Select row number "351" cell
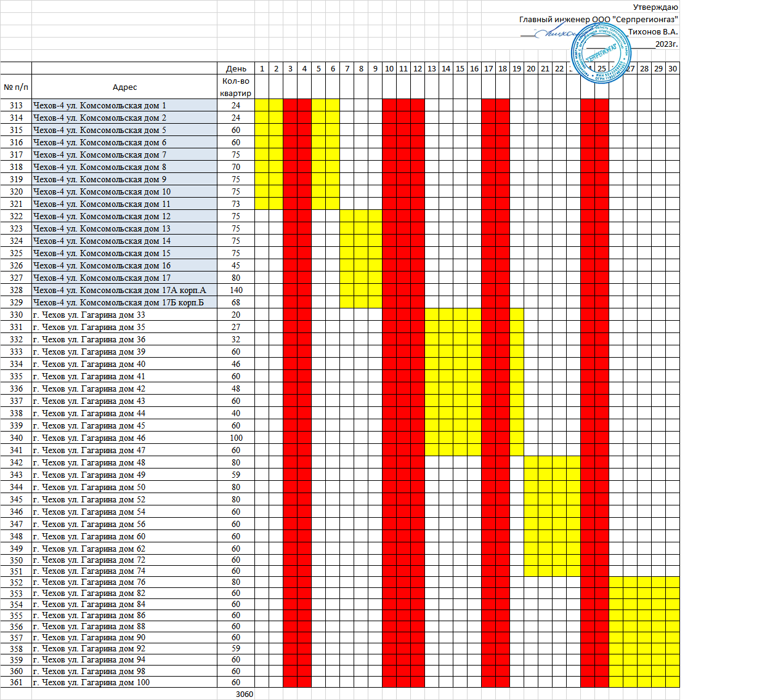 pos(16,571)
